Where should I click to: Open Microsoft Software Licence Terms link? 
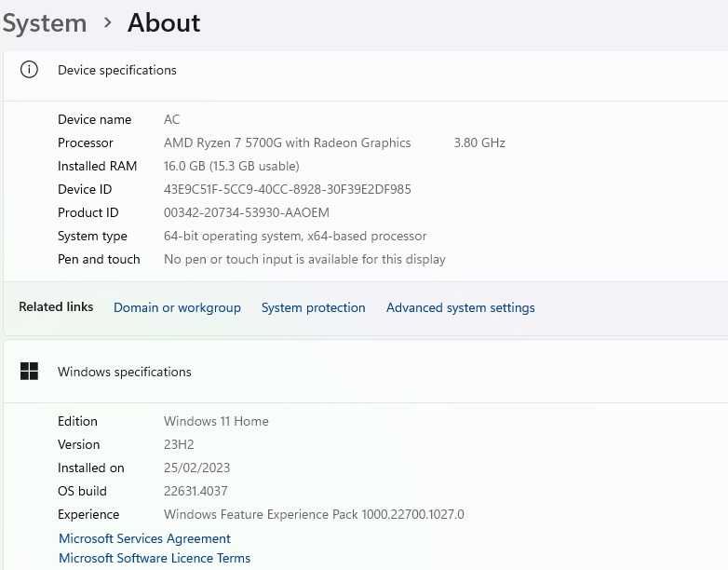[155, 558]
